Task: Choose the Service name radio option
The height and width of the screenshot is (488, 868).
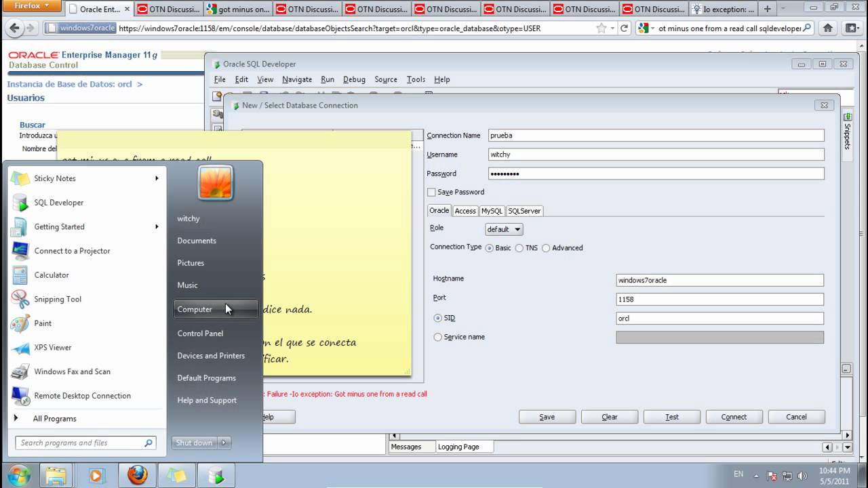Action: [437, 337]
